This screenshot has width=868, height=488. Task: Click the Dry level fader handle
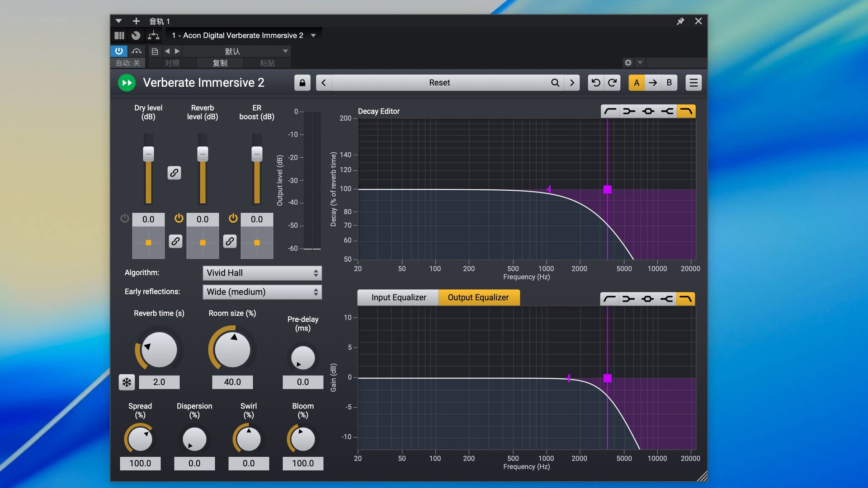pyautogui.click(x=148, y=154)
